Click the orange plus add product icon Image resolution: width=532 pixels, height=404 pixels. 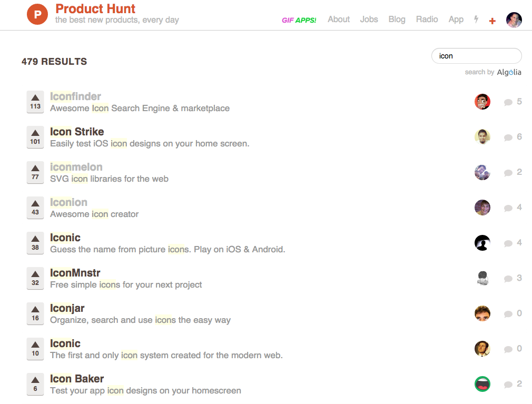pos(492,21)
